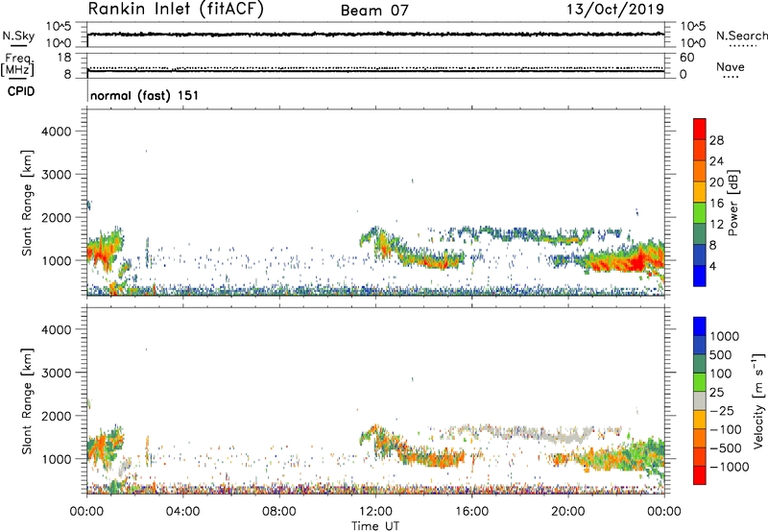The width and height of the screenshot is (768, 532).
Task: Click the 'N.Search' legend label
Action: pyautogui.click(x=742, y=36)
